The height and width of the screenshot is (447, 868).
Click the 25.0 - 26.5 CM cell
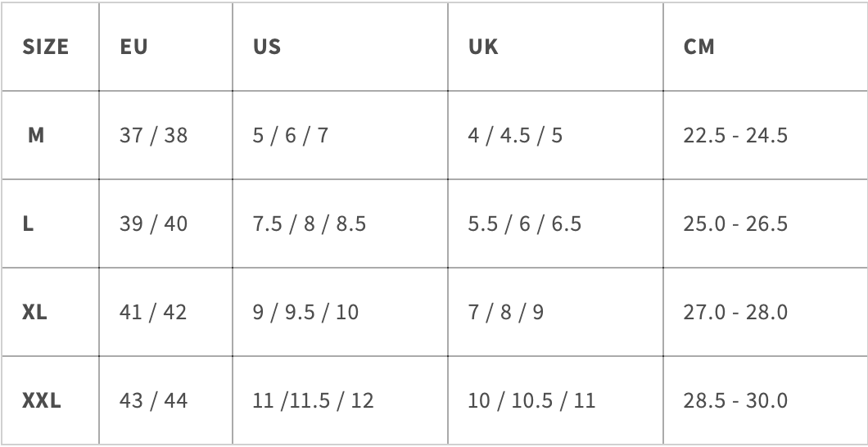[x=735, y=223]
